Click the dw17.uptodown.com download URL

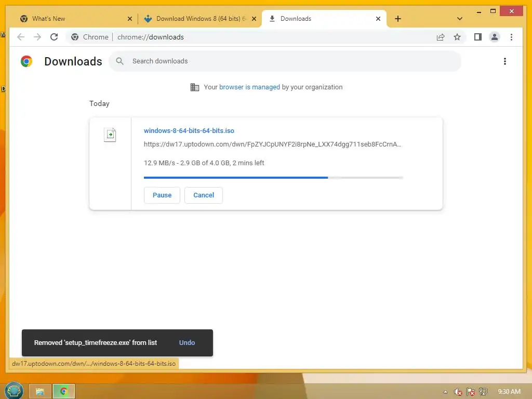[272, 144]
